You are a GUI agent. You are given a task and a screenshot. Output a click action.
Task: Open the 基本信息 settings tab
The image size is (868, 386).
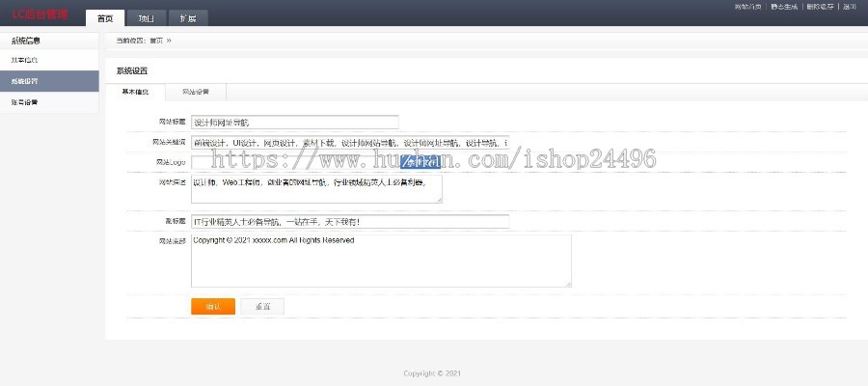pos(135,92)
